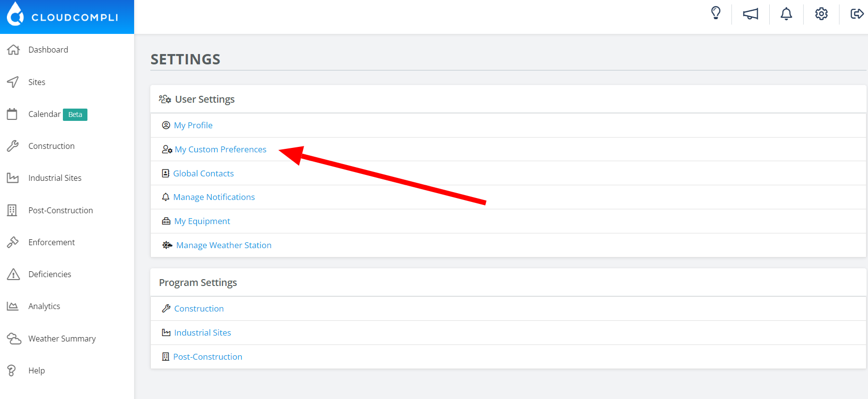
Task: Click the Manage Notifications bell icon
Action: [x=166, y=197]
